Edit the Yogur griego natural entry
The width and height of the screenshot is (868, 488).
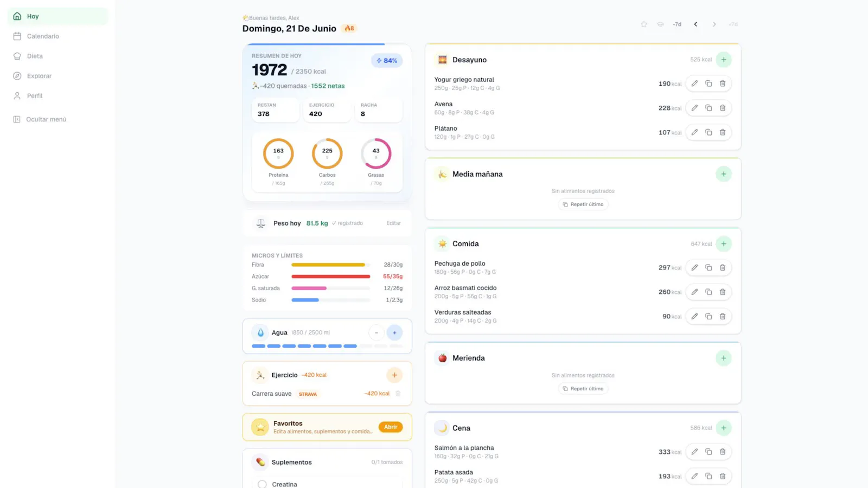coord(694,84)
